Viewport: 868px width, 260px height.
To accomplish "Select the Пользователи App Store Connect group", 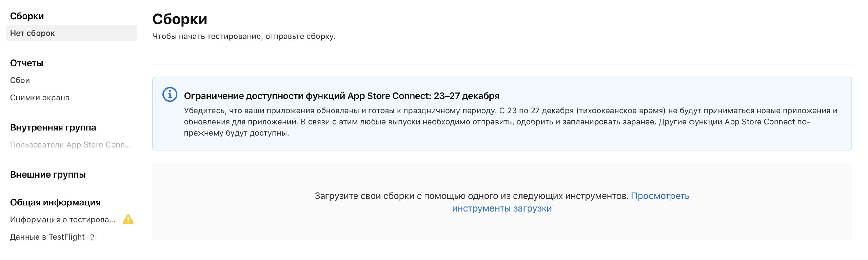I will pyautogui.click(x=70, y=145).
